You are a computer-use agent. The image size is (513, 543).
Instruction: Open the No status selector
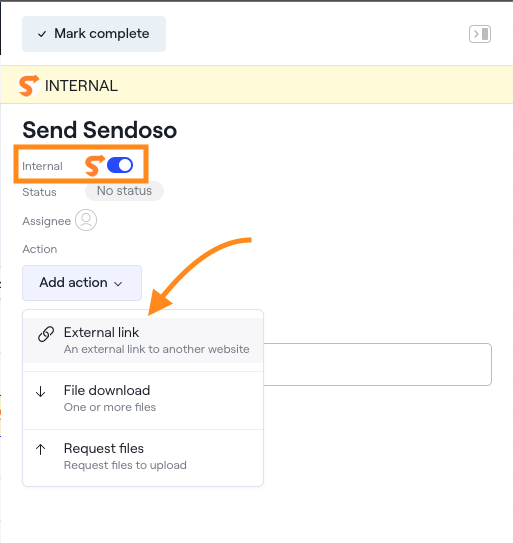(124, 191)
